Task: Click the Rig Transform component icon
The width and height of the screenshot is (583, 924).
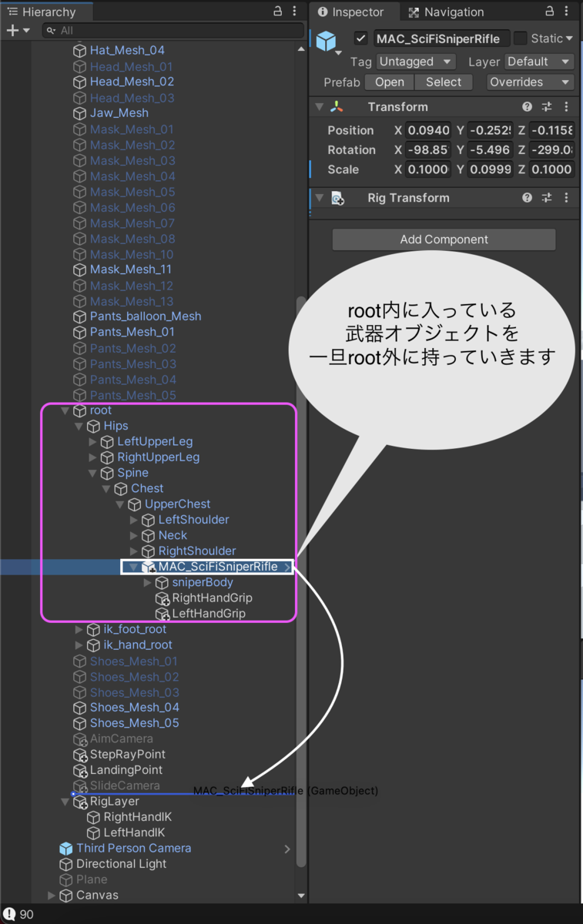Action: coord(337,198)
